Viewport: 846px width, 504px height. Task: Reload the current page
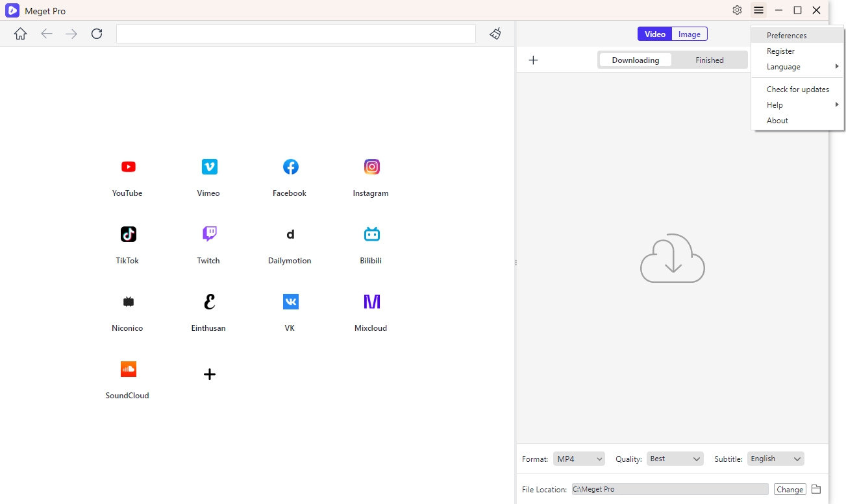tap(97, 34)
